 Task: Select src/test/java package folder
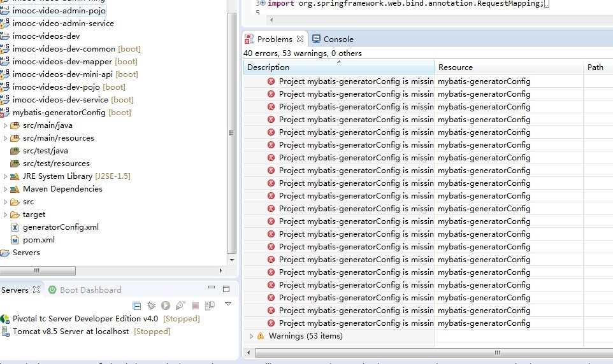(45, 151)
